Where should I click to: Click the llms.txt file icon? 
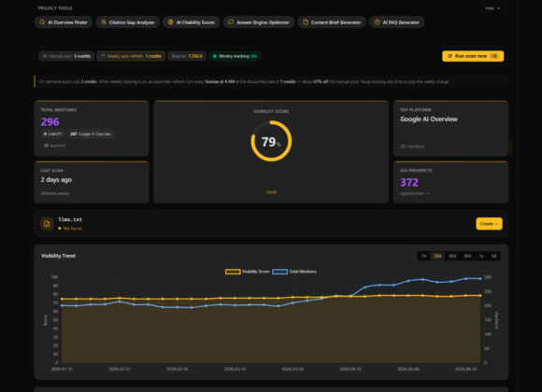47,224
